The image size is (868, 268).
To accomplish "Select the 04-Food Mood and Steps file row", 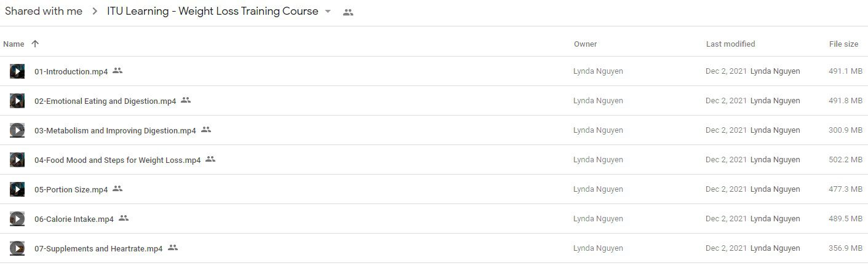I will pos(434,160).
